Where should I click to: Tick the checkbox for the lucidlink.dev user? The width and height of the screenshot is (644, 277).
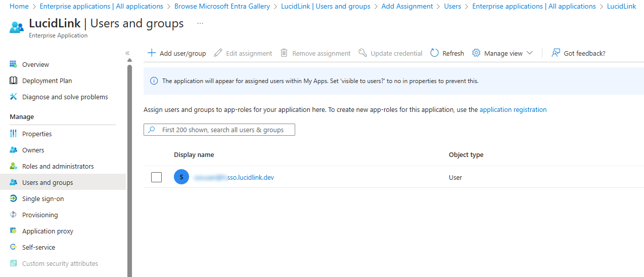pos(157,177)
